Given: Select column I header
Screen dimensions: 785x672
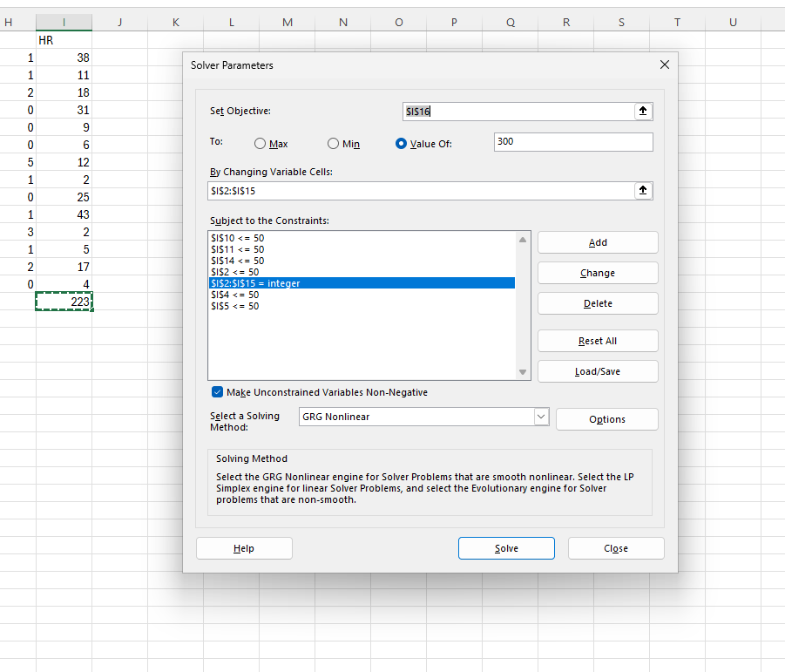Looking at the screenshot, I should point(64,22).
